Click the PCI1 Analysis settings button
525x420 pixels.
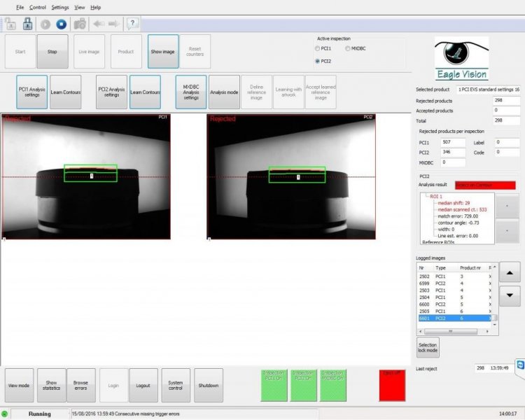(x=31, y=92)
